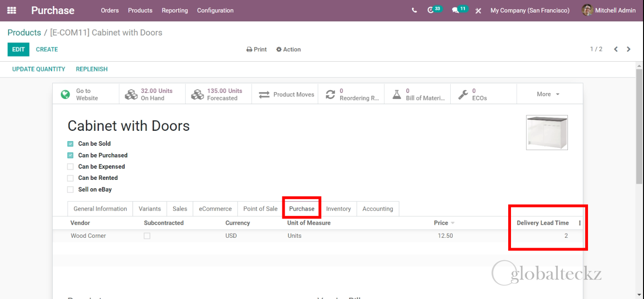This screenshot has width=644, height=299.
Task: Open ECOs wrench stat button
Action: 483,94
